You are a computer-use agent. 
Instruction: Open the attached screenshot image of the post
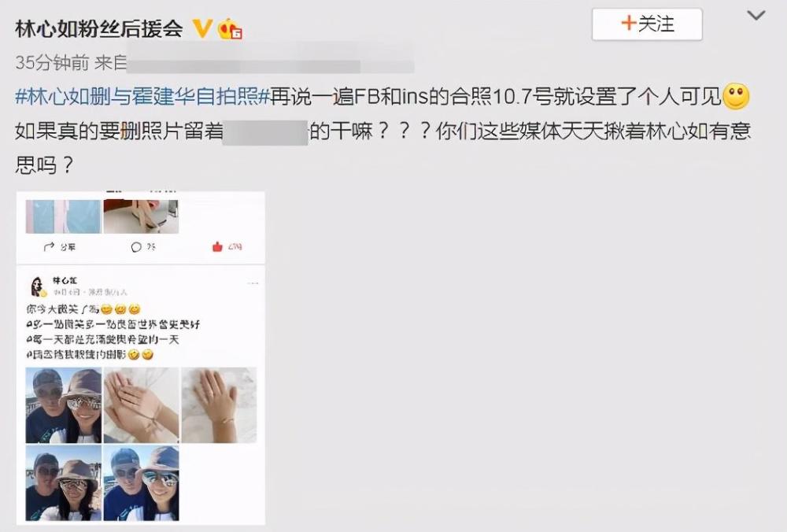point(141,358)
